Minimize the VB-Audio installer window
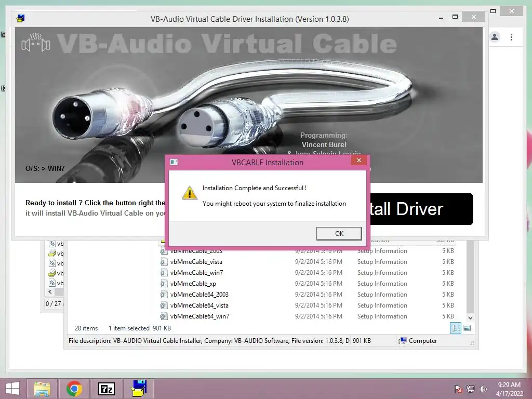532x399 pixels. tap(441, 17)
